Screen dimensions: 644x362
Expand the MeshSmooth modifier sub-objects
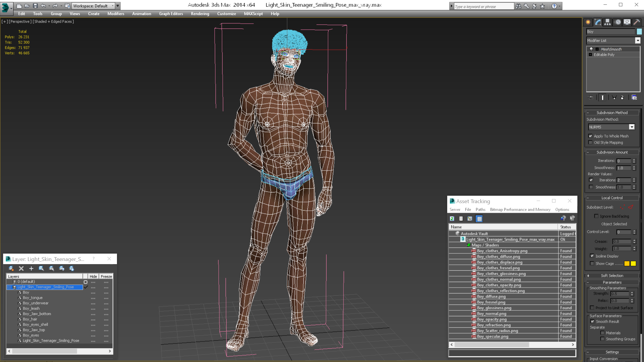tap(597, 49)
